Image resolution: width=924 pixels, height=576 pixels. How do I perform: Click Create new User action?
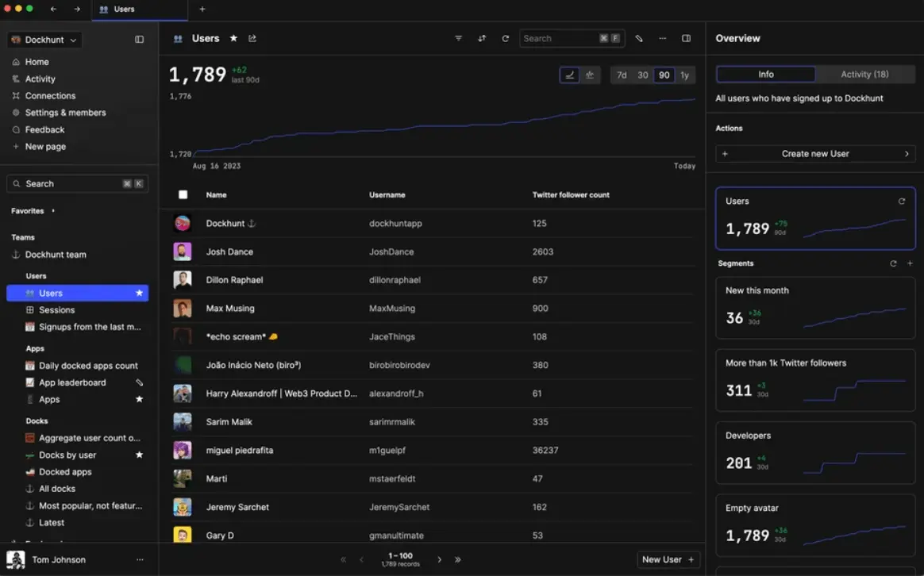(x=815, y=154)
